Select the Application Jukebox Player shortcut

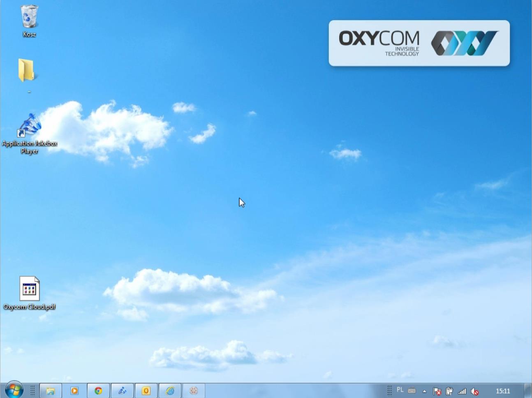click(30, 126)
